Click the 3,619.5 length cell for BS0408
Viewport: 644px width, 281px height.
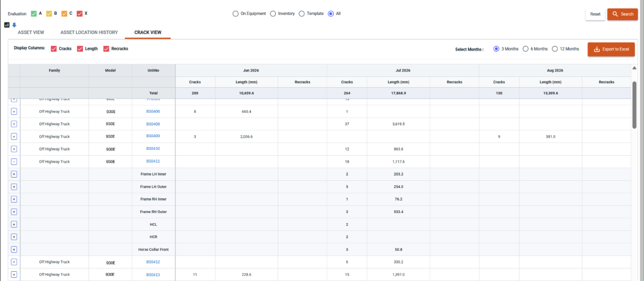398,124
